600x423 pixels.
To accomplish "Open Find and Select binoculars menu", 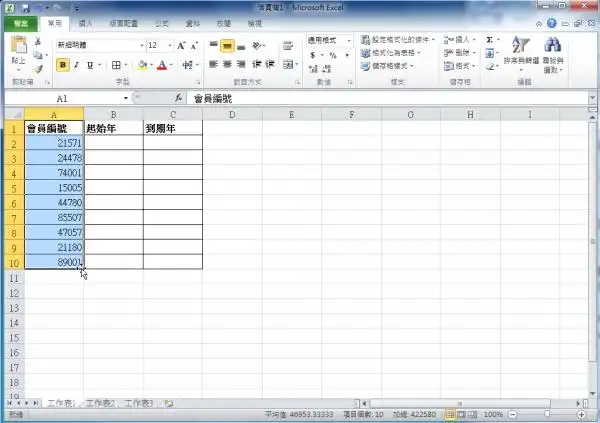I will [x=553, y=55].
